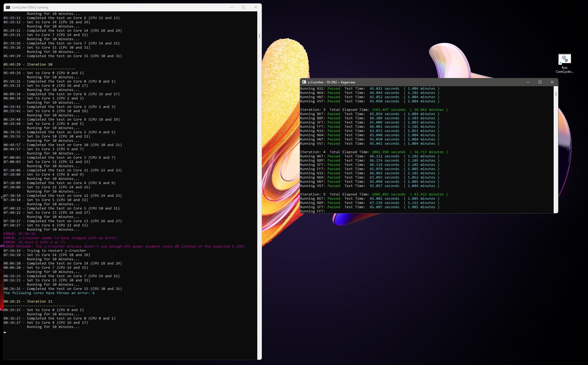This screenshot has height=365, width=588.
Task: Click the Iteration 10 header line
Action: click(28, 65)
